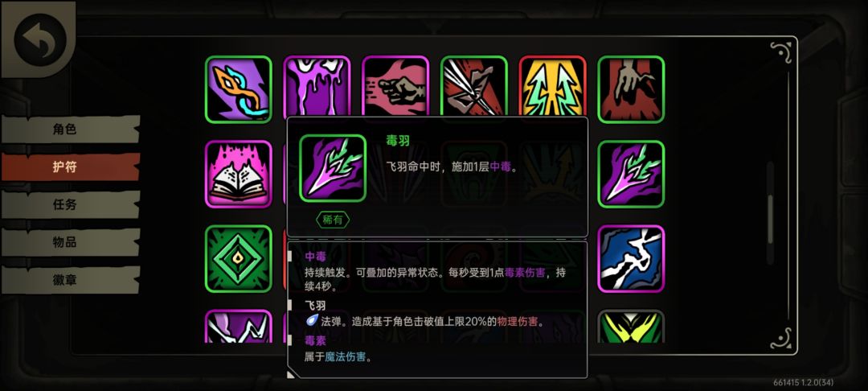Select the 毒羽 amulet in the grid
Image resolution: width=868 pixels, height=391 pixels.
pos(631,174)
